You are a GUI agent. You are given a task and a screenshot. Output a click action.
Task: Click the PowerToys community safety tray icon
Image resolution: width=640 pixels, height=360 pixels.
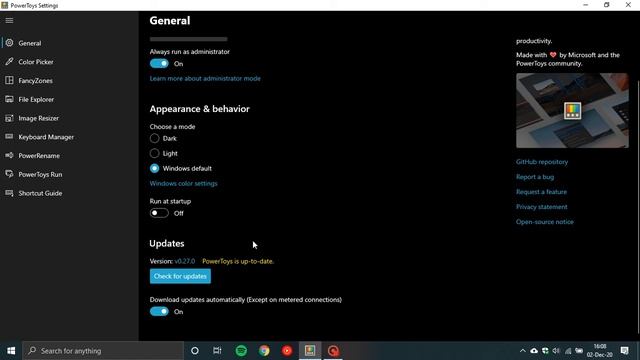pos(545,351)
